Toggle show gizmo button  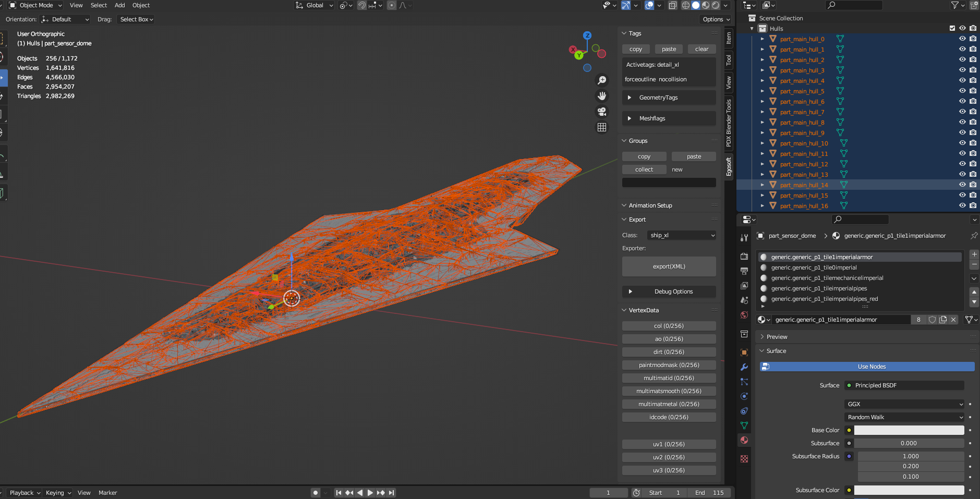[626, 5]
